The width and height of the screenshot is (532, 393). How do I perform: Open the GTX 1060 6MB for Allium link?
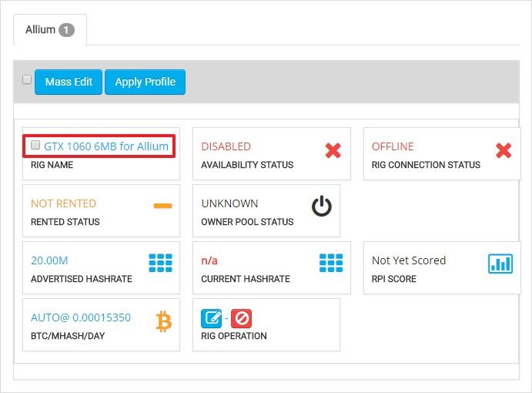pos(106,146)
